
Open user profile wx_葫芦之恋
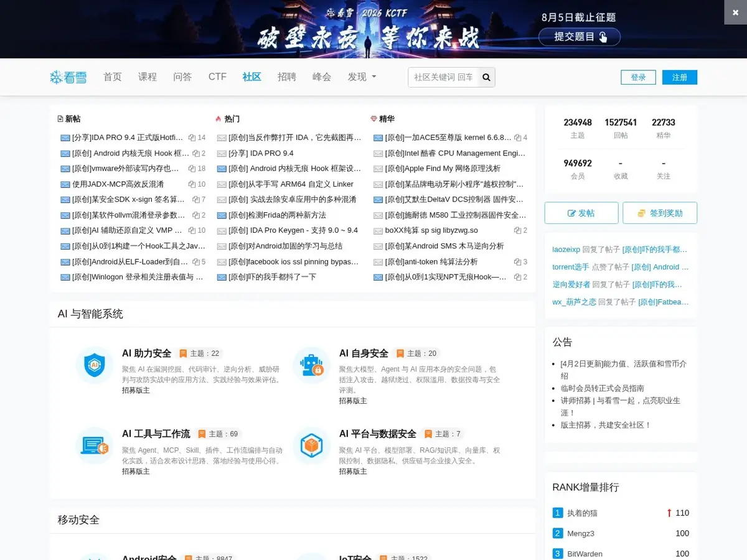(574, 302)
